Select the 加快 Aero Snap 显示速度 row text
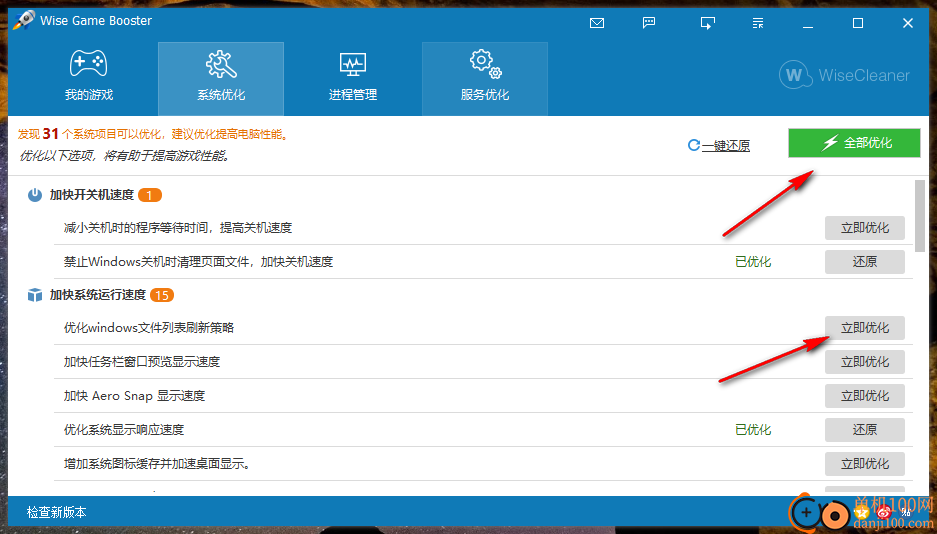The width and height of the screenshot is (937, 534). (134, 396)
